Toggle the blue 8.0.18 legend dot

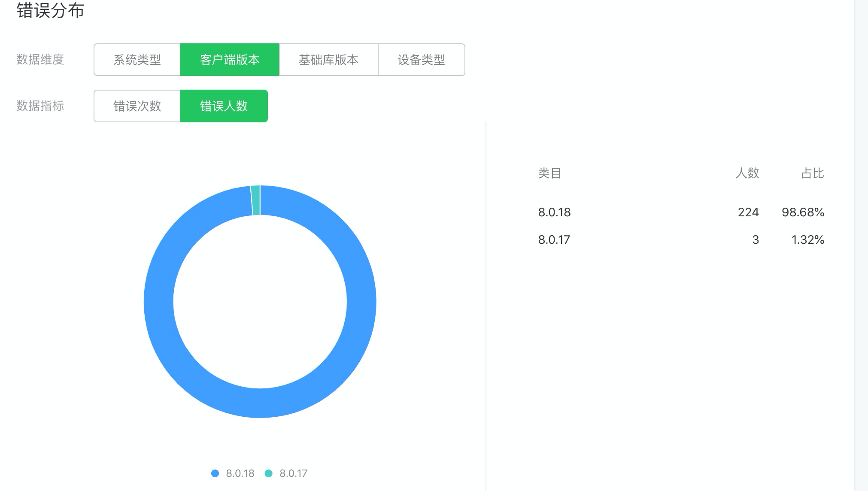[x=215, y=473]
